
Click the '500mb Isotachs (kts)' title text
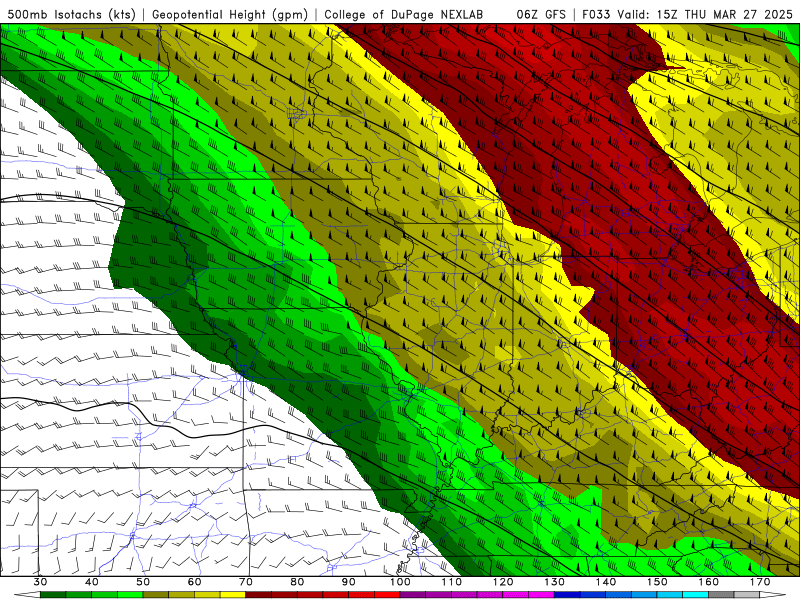point(71,14)
